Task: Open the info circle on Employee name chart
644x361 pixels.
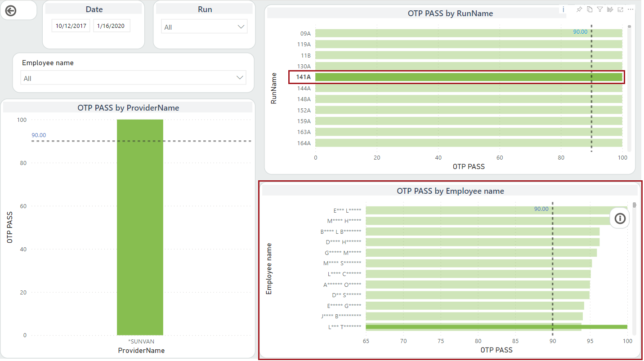Action: [619, 218]
